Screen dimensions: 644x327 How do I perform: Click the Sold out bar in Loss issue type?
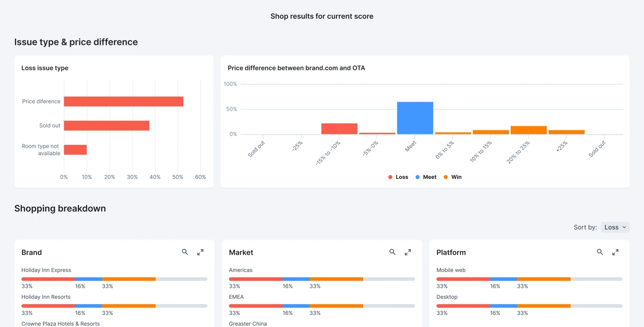[x=107, y=125]
